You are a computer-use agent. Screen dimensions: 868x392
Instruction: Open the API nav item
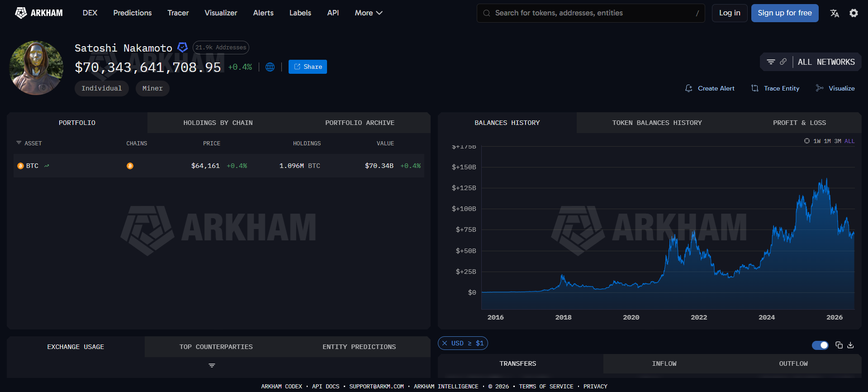pos(333,13)
